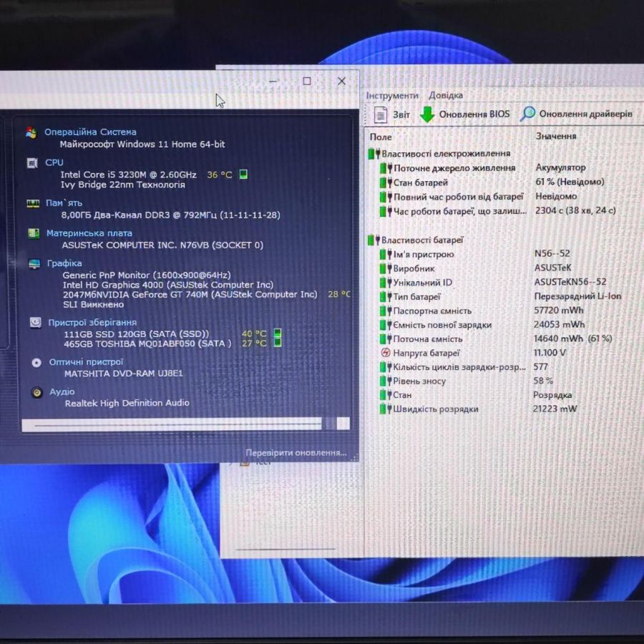This screenshot has width=644, height=644.
Task: Click the MATSHITA DVD-RAM UJ8E1 text
Action: 124,374
